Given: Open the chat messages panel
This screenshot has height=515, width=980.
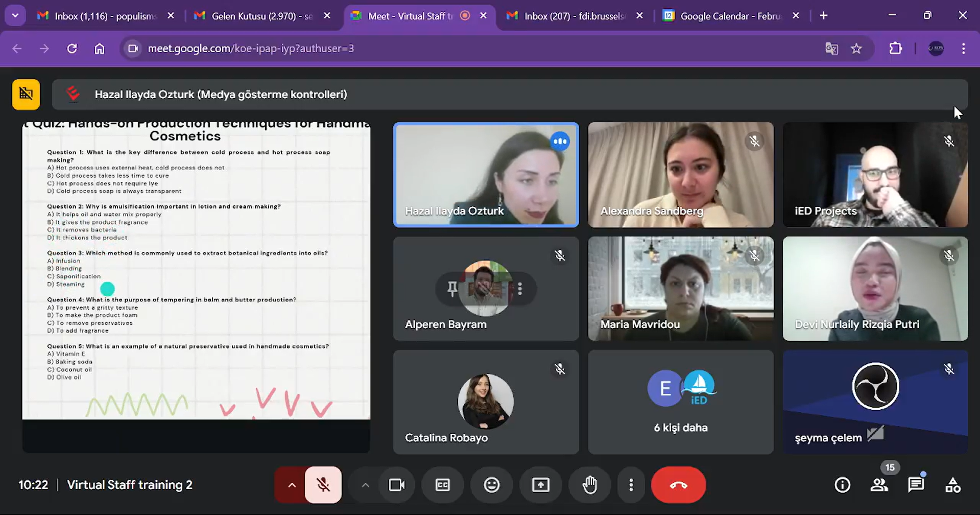Looking at the screenshot, I should point(916,485).
